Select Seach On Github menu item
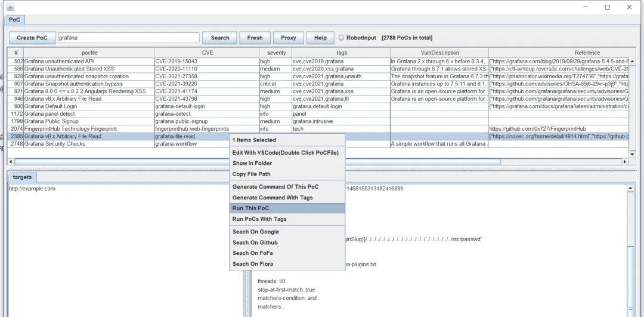 287,242
